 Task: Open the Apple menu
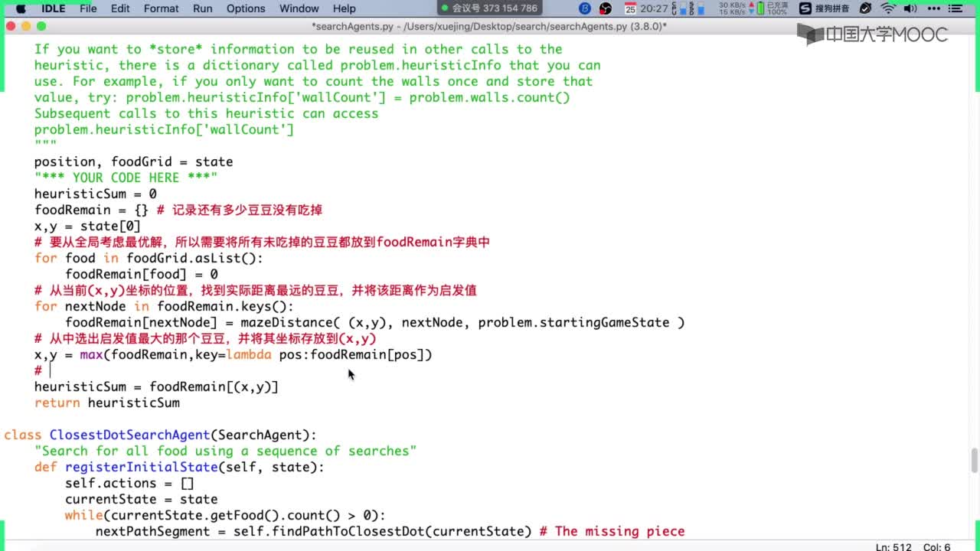(x=21, y=8)
